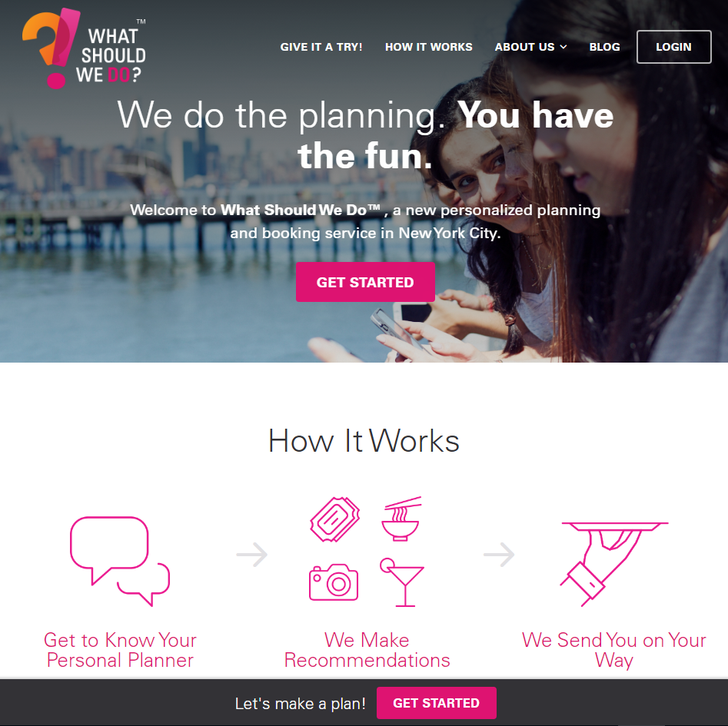Click the martini cocktail glass icon
The height and width of the screenshot is (726, 728).
[x=401, y=582]
